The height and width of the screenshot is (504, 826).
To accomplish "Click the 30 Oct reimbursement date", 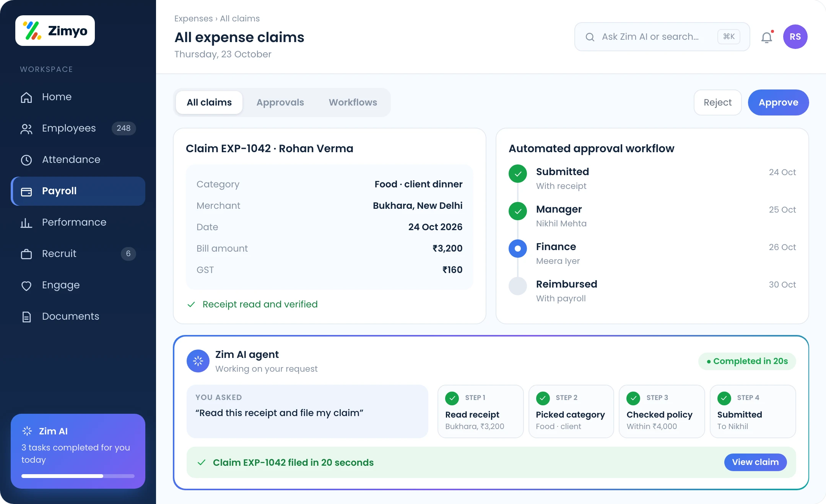I will [x=782, y=285].
